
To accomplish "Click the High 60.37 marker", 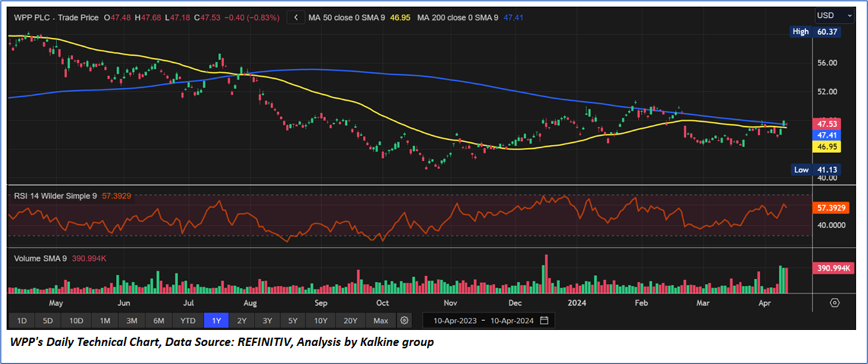I will pos(815,31).
